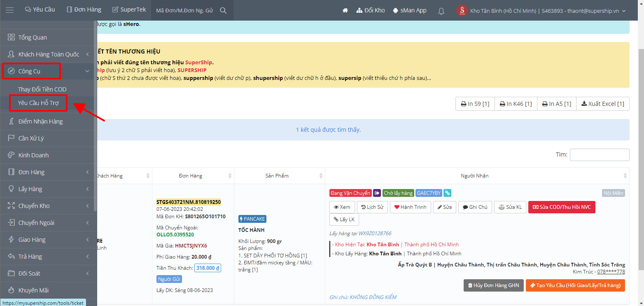Image resolution: width=644 pixels, height=306 pixels.
Task: Open Tổng Quan in the sidebar
Action: [49, 37]
